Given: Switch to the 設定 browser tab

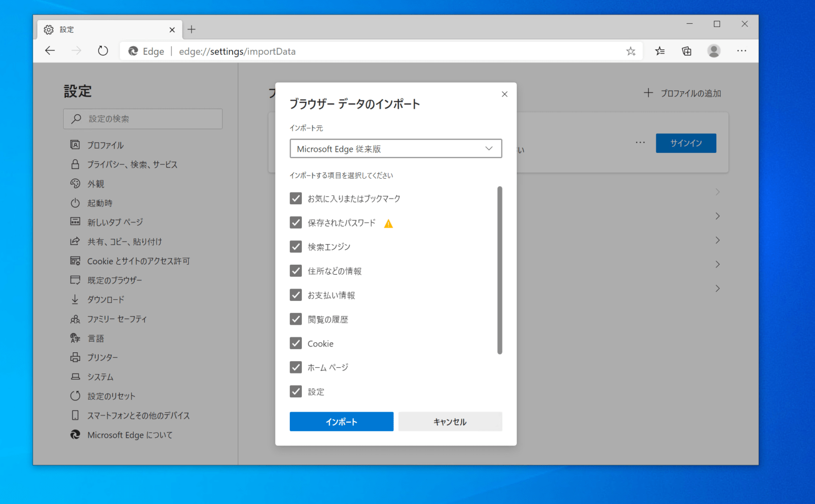Looking at the screenshot, I should pyautogui.click(x=67, y=30).
